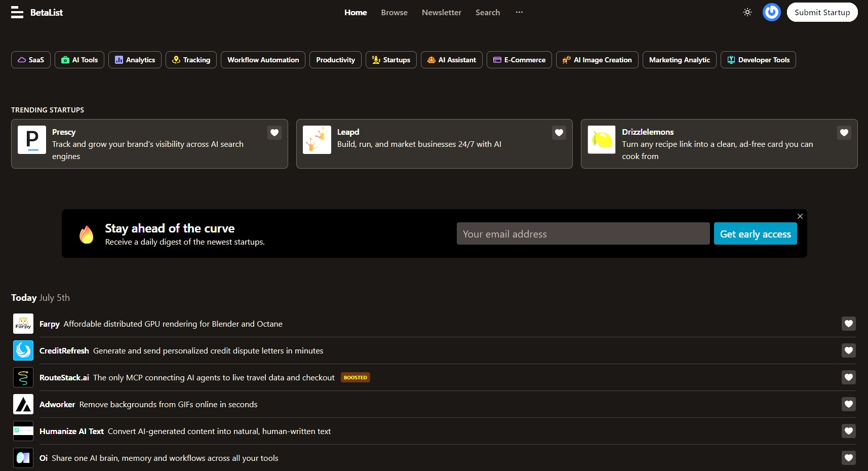868x471 pixels.
Task: Open the Humanize AI Text listing
Action: click(x=71, y=431)
